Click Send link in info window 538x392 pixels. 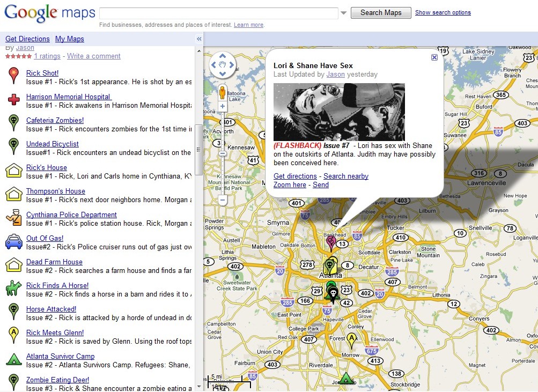[320, 184]
